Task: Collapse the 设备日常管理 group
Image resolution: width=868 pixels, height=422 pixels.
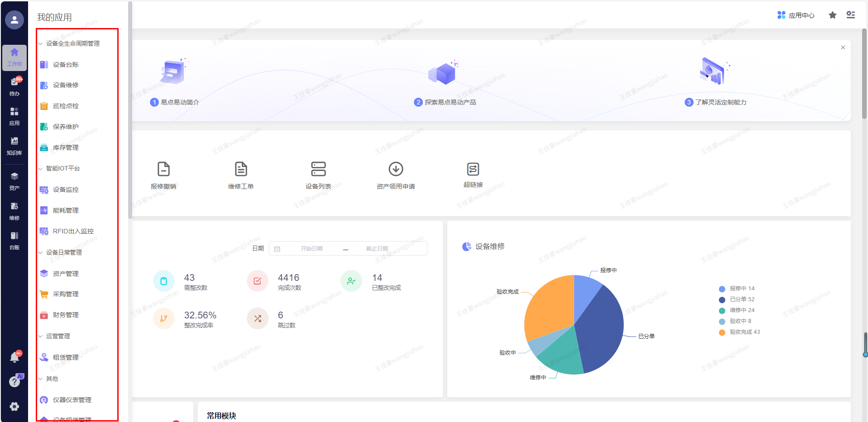Action: (x=40, y=253)
